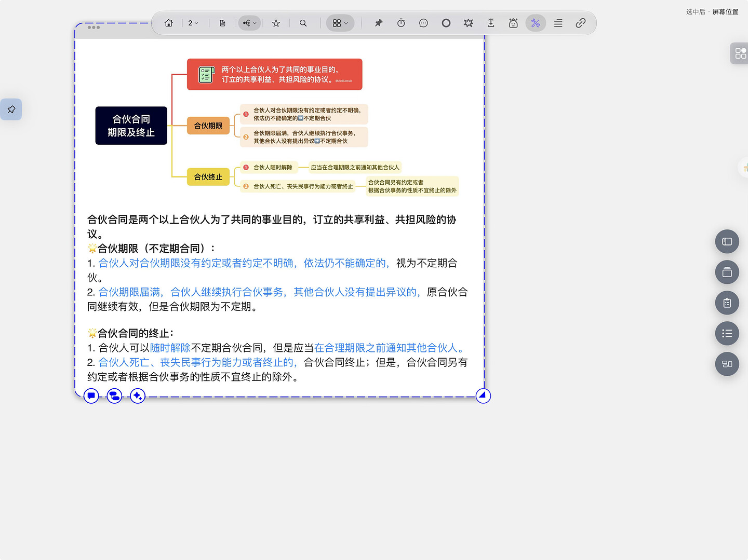This screenshot has width=748, height=560.
Task: Expand the grid layout dropdown
Action: (x=340, y=23)
